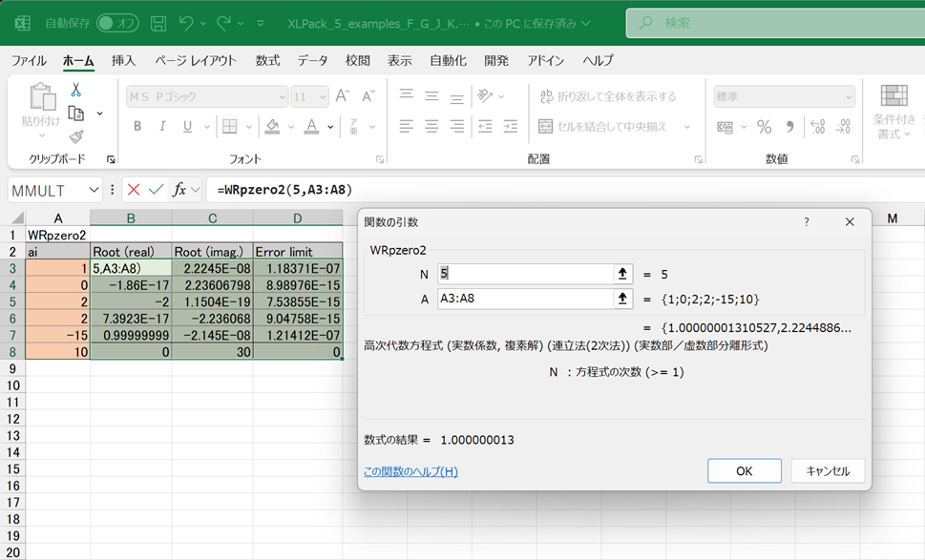Click the Orientation text angle icon

pos(486,95)
